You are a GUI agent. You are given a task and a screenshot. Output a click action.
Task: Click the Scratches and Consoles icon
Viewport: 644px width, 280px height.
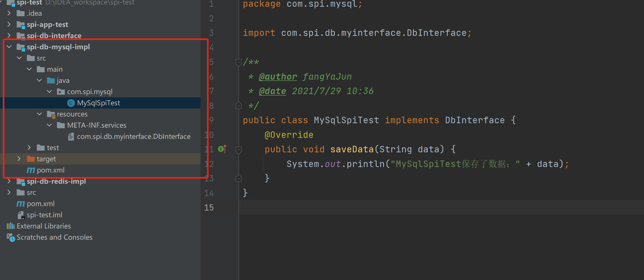click(x=10, y=237)
